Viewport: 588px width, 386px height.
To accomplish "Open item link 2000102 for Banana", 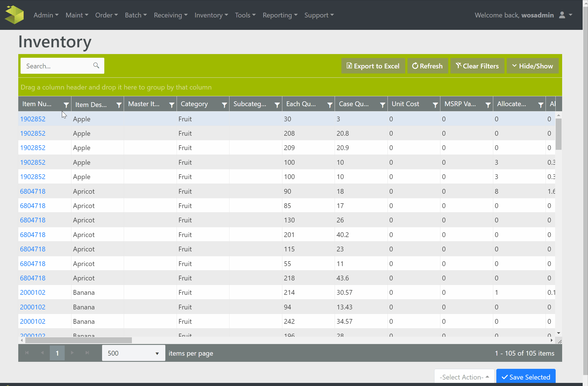I will 33,293.
